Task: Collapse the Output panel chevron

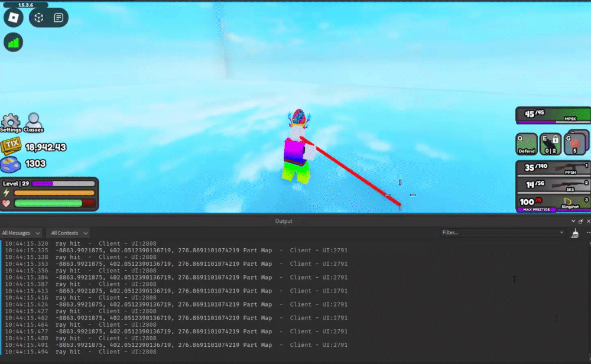Action: pos(573,221)
